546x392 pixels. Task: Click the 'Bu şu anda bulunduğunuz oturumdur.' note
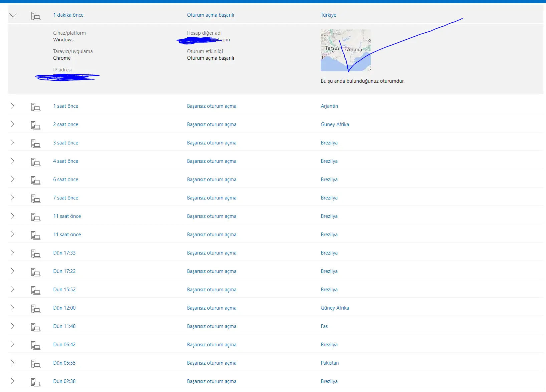click(363, 81)
